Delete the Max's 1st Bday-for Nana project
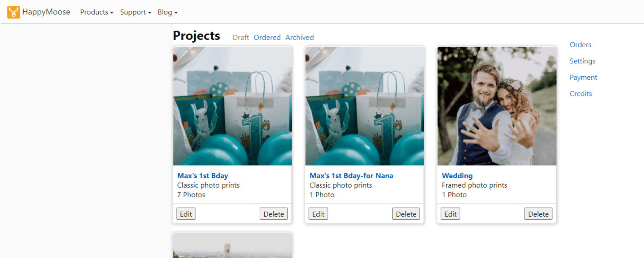The image size is (644, 258). point(406,214)
